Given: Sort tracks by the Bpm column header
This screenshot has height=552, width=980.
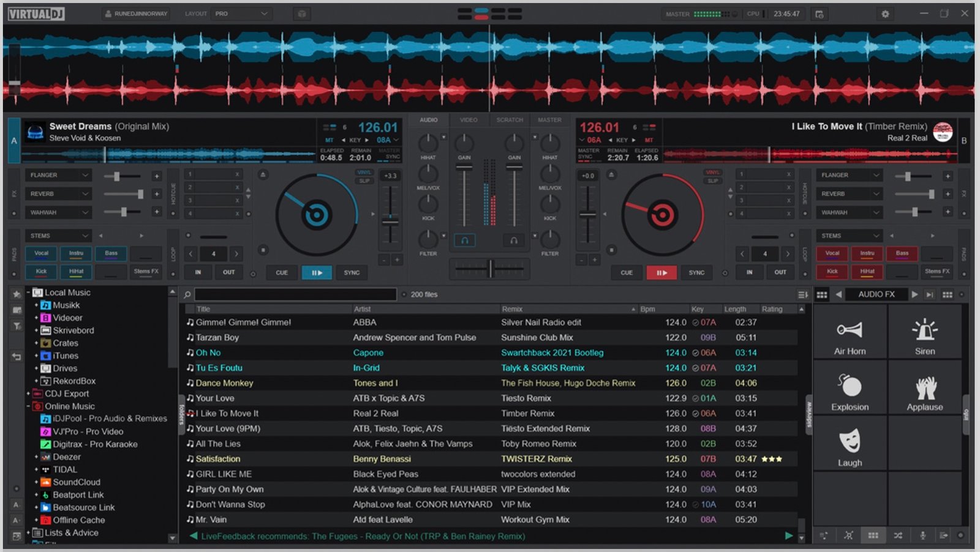Looking at the screenshot, I should point(663,309).
